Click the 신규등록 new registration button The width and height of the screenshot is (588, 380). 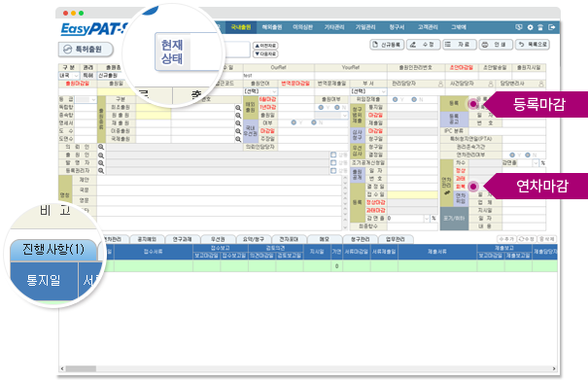pyautogui.click(x=387, y=45)
